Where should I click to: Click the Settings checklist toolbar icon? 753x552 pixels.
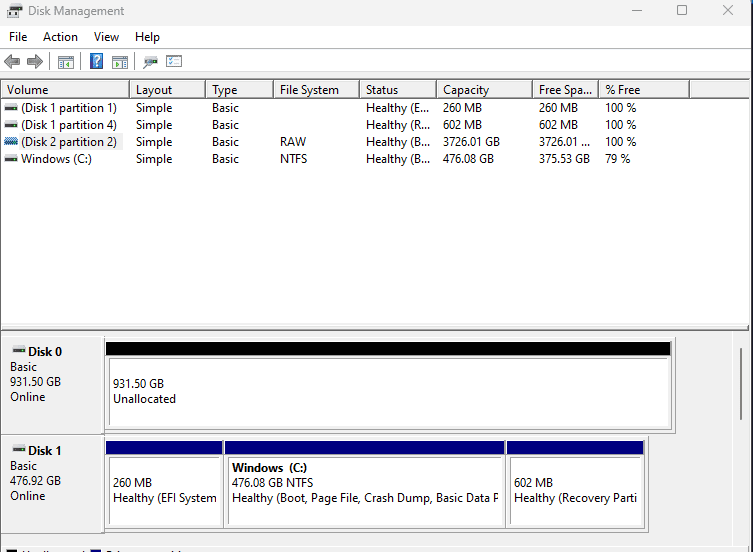174,61
